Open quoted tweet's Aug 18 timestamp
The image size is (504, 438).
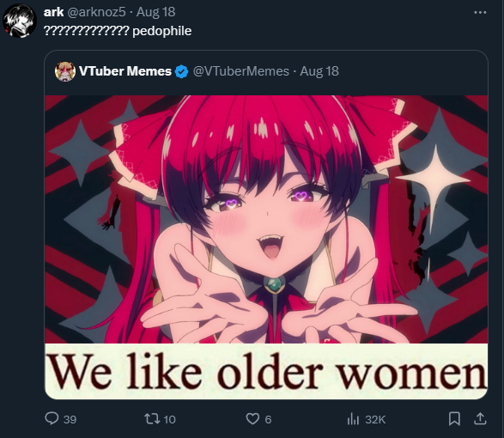coord(319,71)
